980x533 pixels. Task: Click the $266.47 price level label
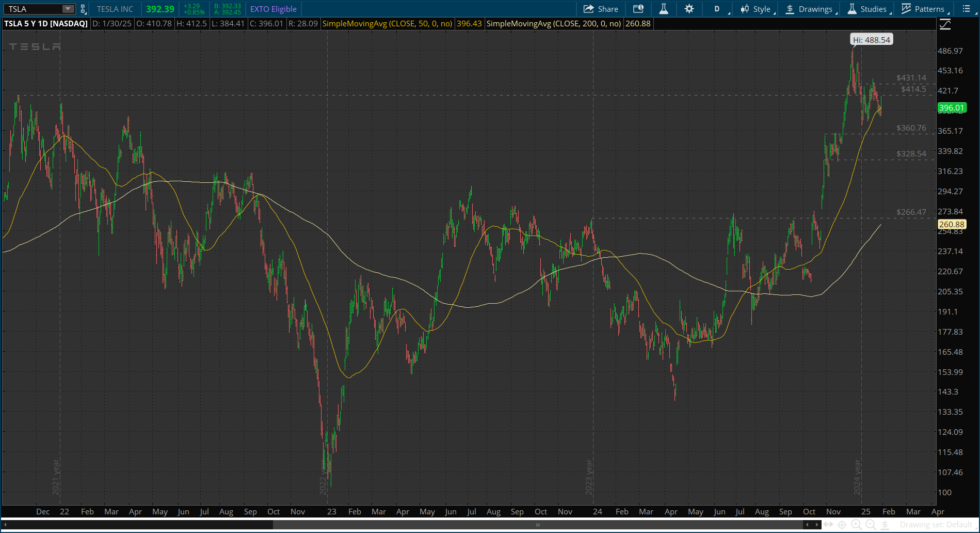911,212
